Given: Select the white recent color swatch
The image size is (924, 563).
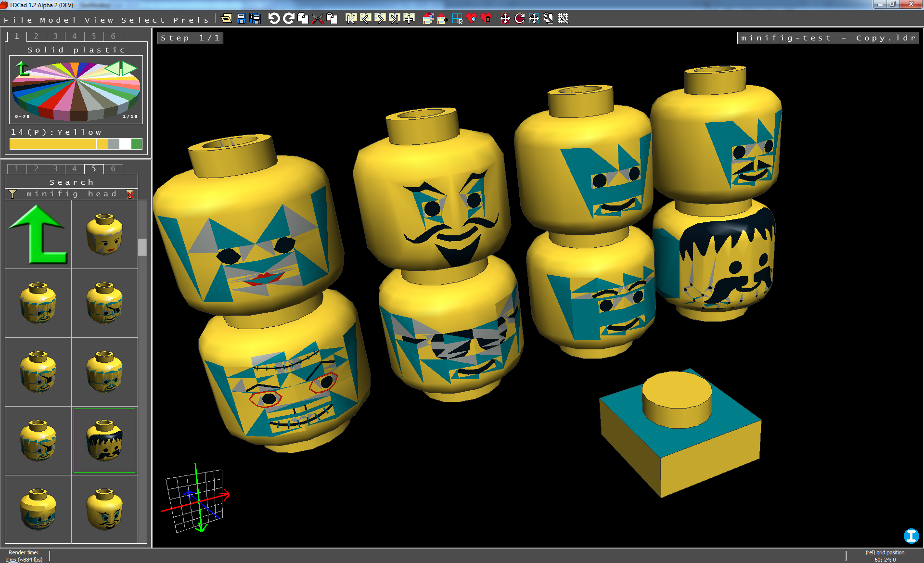Looking at the screenshot, I should click(125, 144).
